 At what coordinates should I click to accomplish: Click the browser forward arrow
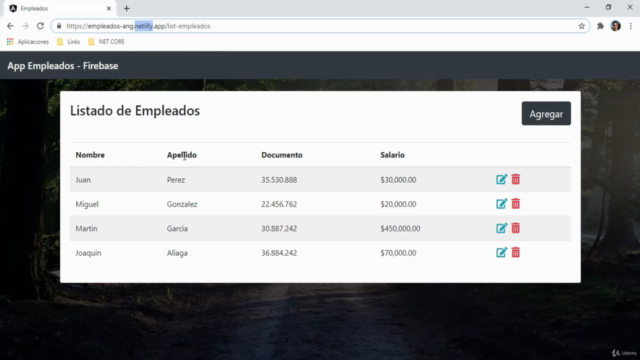tap(25, 26)
